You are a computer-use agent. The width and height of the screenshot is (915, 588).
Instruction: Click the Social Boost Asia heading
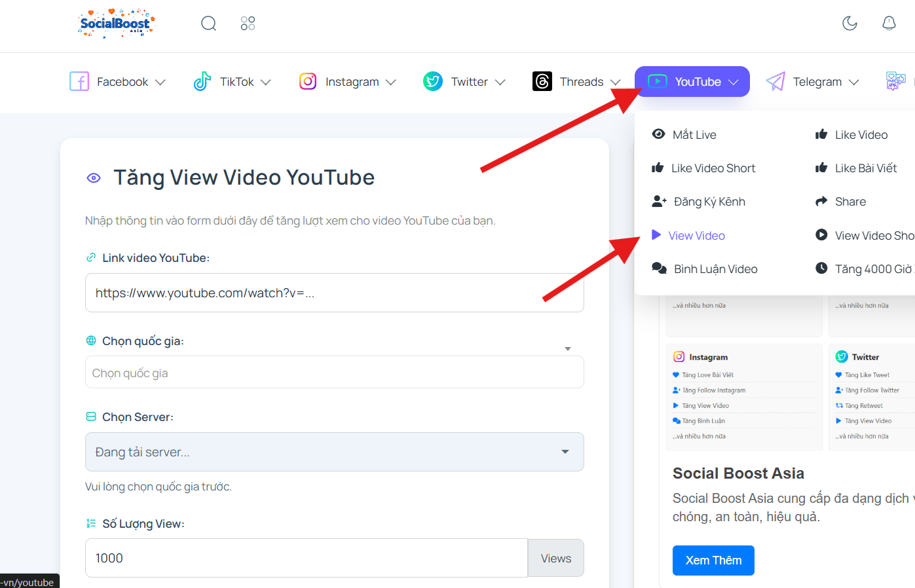[738, 473]
